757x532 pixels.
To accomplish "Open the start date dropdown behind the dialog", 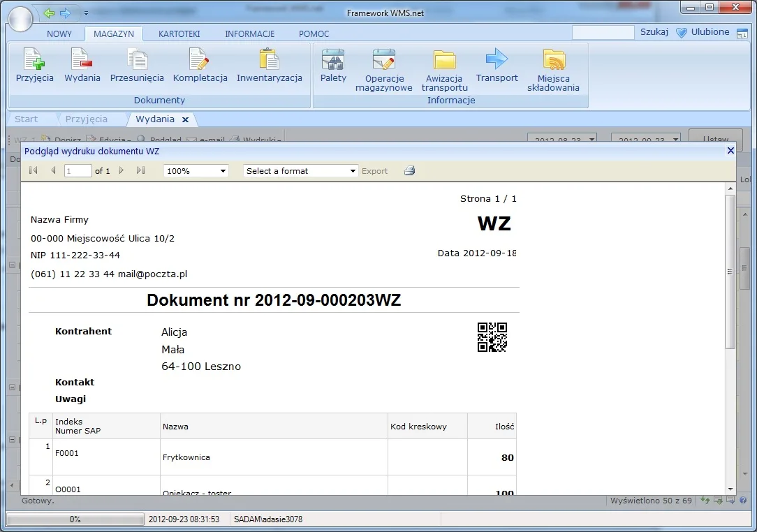I will coord(592,139).
